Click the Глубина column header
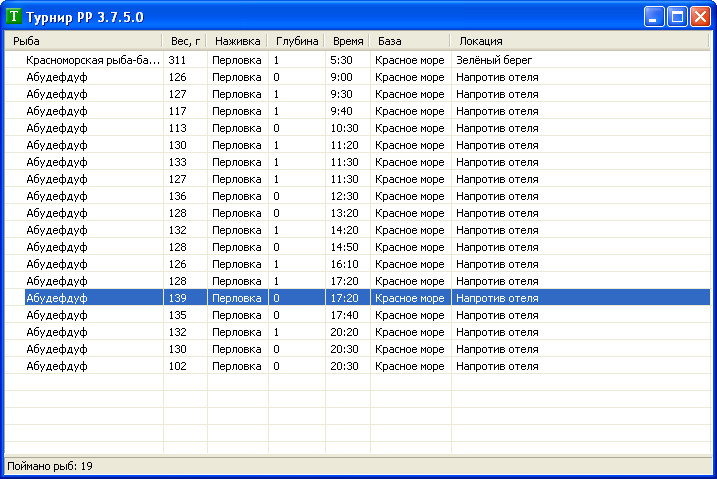Screen dimensions: 717x479 296,41
